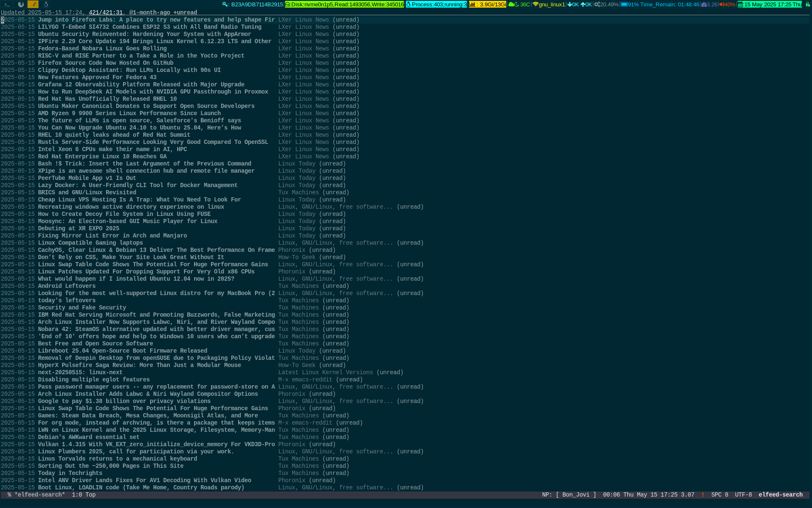The image size is (812, 508).
Task: Select entry Linus Torvalds returns to a mechanical keyboard
Action: 118,459
